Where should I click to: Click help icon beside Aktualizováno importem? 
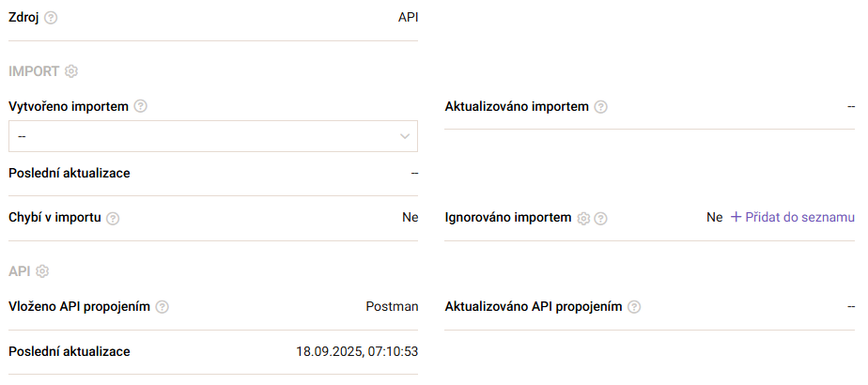601,106
